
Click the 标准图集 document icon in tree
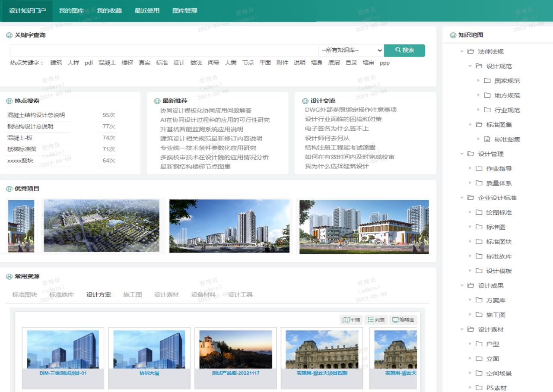487,139
